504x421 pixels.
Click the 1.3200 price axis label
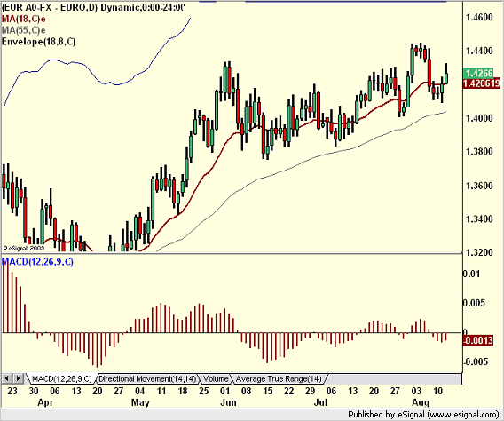tap(479, 252)
